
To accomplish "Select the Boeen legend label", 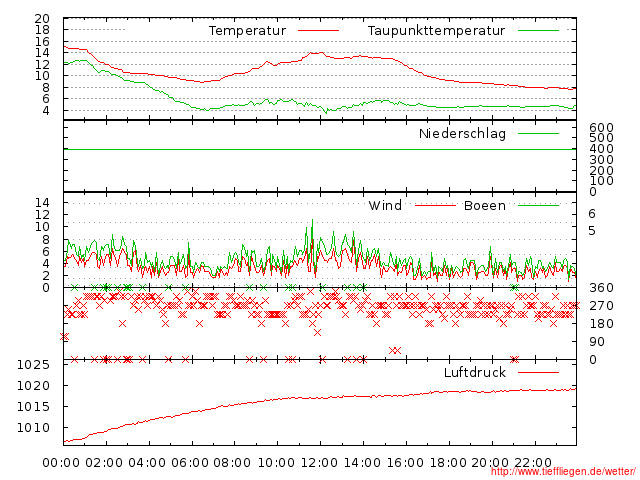I will coord(484,205).
